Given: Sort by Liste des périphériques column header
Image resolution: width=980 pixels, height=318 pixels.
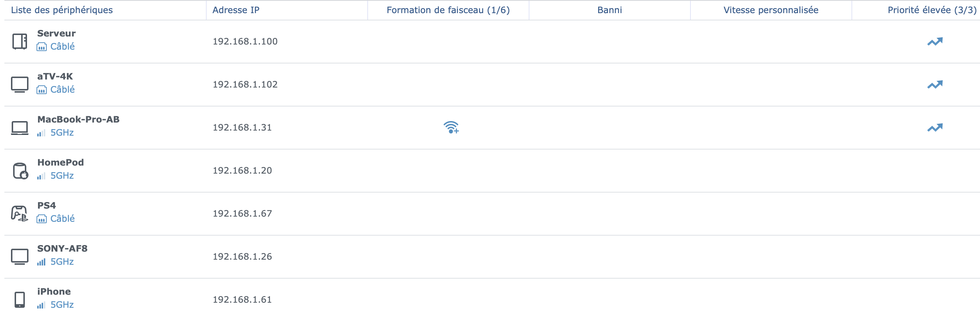Looking at the screenshot, I should [62, 10].
